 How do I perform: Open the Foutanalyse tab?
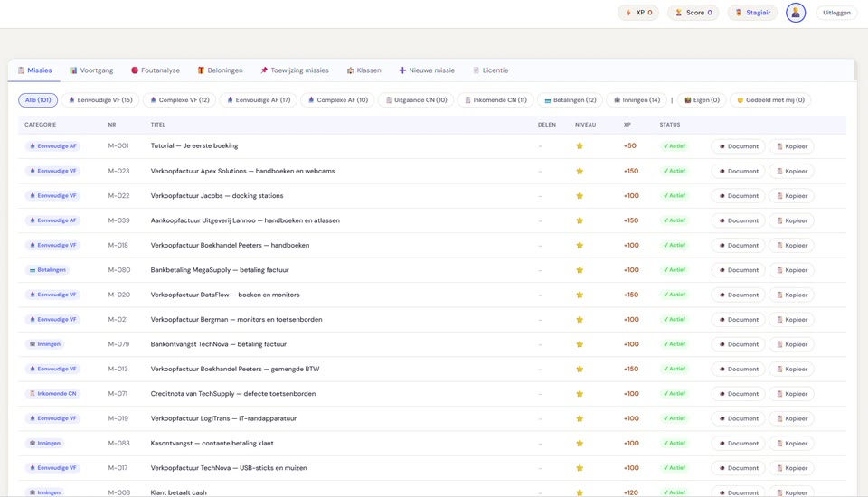[155, 70]
